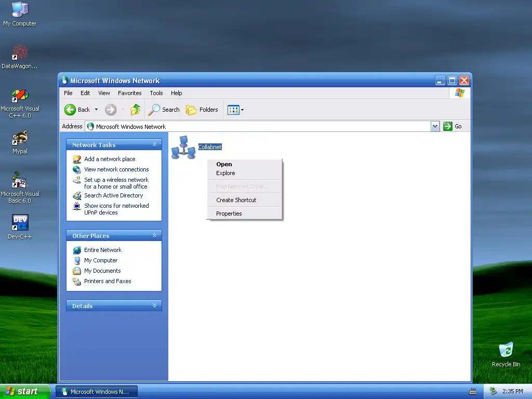532x399 pixels.
Task: Select Microsoft Visual Basic 6.0 desktop icon
Action: pos(20,188)
